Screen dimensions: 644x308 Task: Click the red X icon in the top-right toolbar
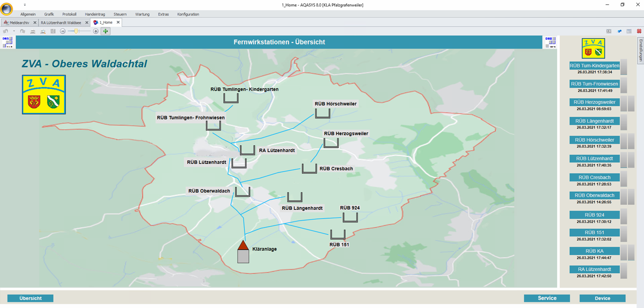(639, 31)
